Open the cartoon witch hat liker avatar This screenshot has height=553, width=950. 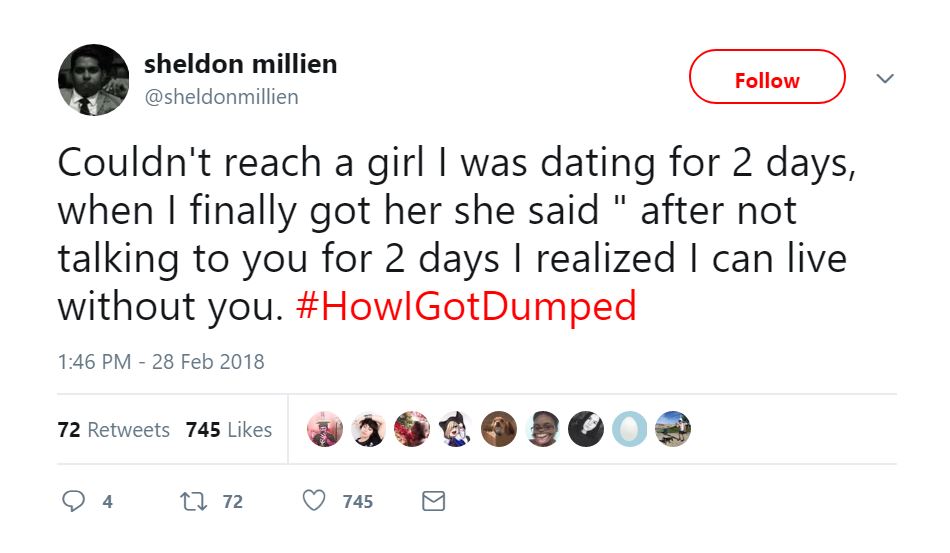click(456, 429)
